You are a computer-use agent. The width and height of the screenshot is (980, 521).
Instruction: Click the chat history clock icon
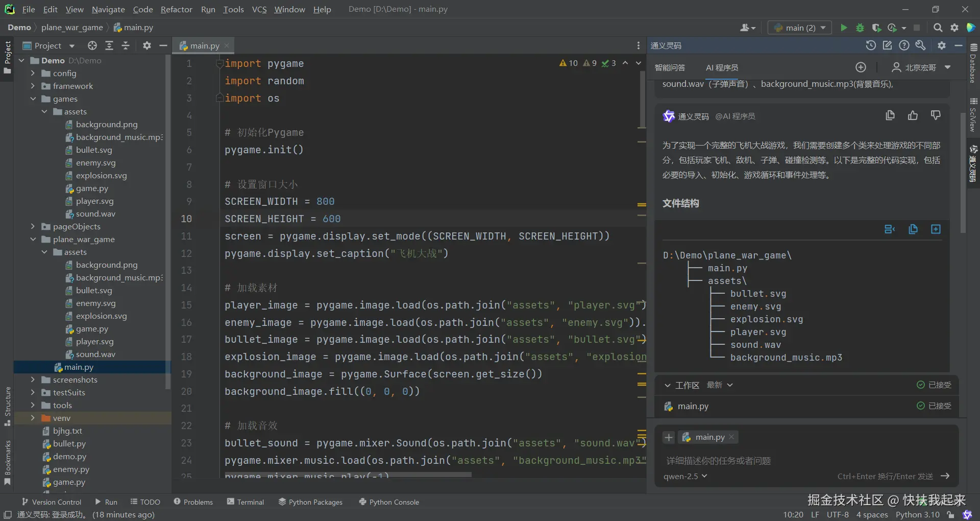coord(871,45)
